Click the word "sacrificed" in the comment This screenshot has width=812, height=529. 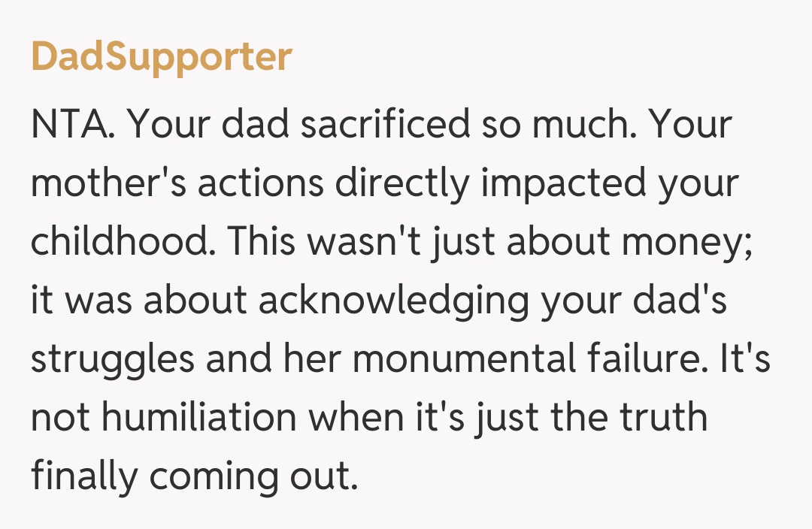386,125
